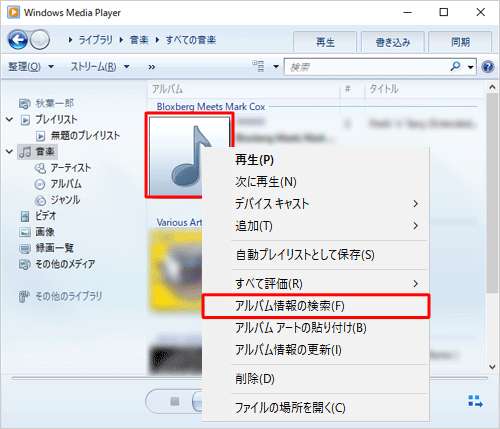The image size is (500, 429).
Task: Click the scroll down arrow
Action: 492,367
